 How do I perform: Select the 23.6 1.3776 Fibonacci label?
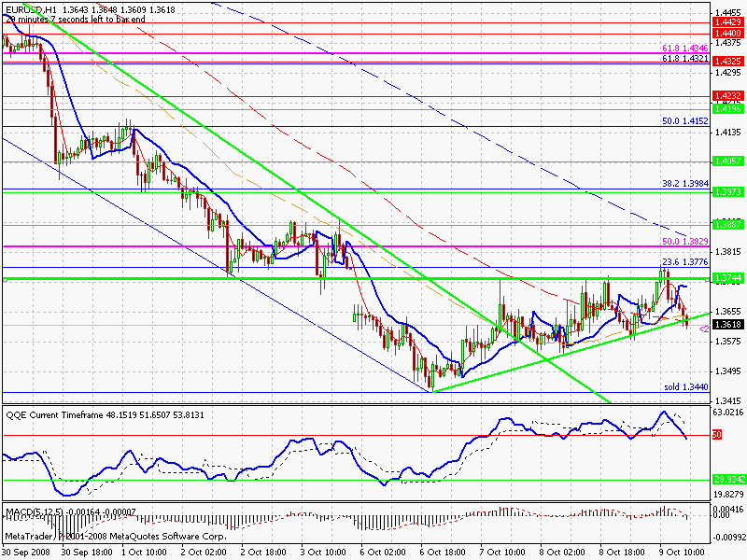click(x=685, y=262)
